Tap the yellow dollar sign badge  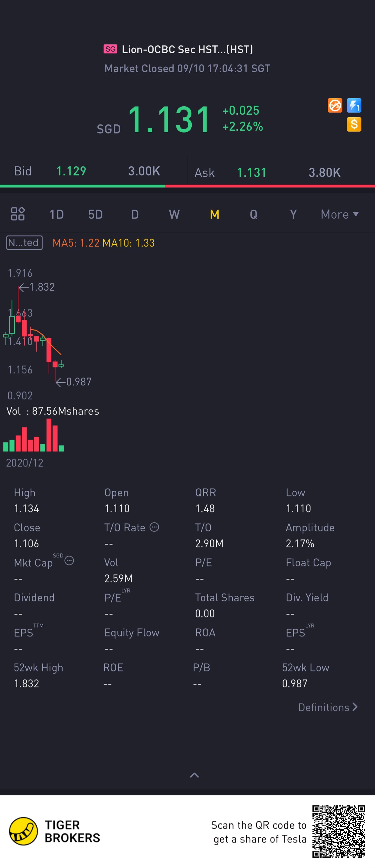point(354,124)
